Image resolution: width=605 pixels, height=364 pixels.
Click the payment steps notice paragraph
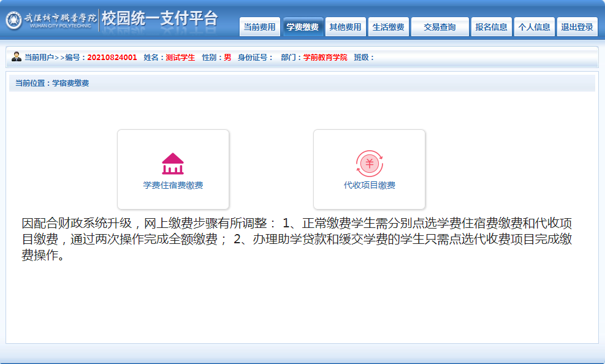click(x=297, y=239)
